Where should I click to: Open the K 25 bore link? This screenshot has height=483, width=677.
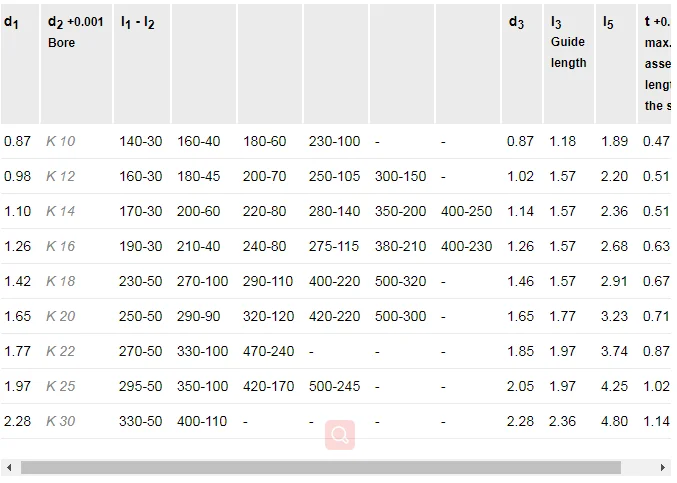click(60, 386)
